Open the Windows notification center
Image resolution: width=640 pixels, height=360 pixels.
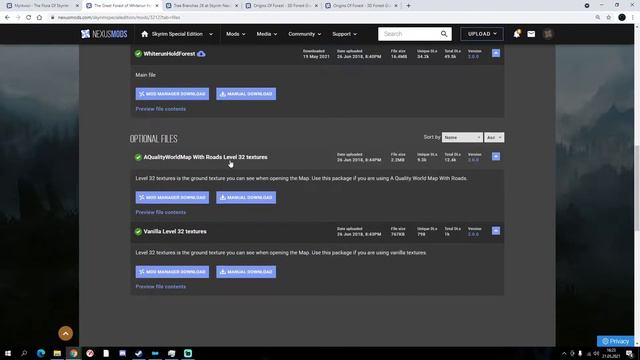(630, 353)
